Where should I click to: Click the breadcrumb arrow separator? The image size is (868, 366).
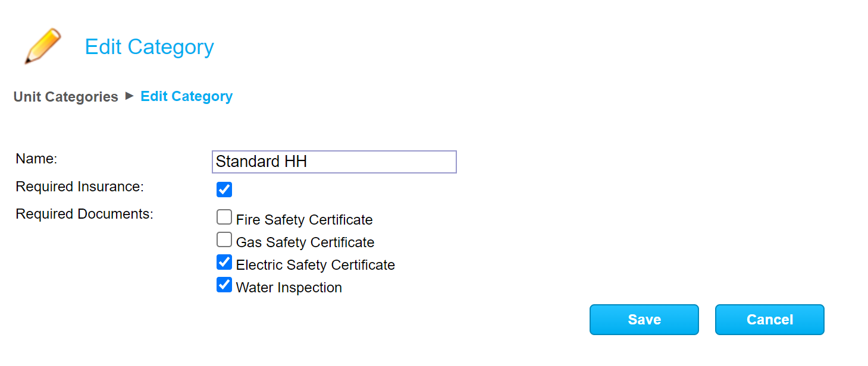[x=130, y=96]
